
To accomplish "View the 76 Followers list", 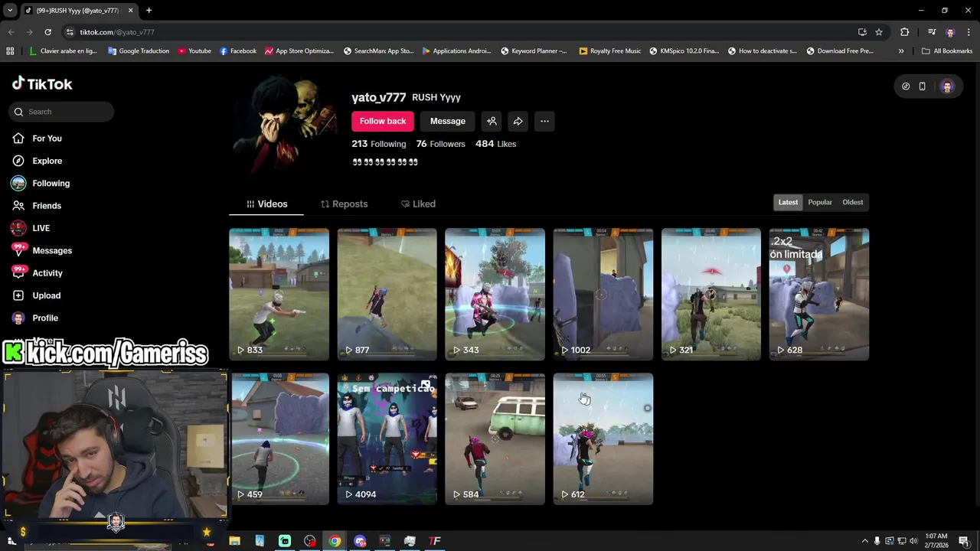I will tap(440, 144).
